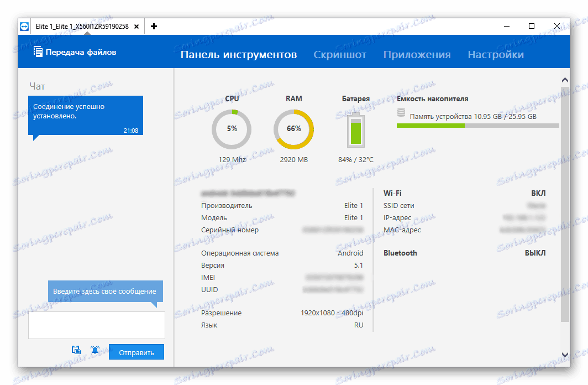Minimize the TeamViewer window
The width and height of the screenshot is (588, 385).
tap(507, 26)
